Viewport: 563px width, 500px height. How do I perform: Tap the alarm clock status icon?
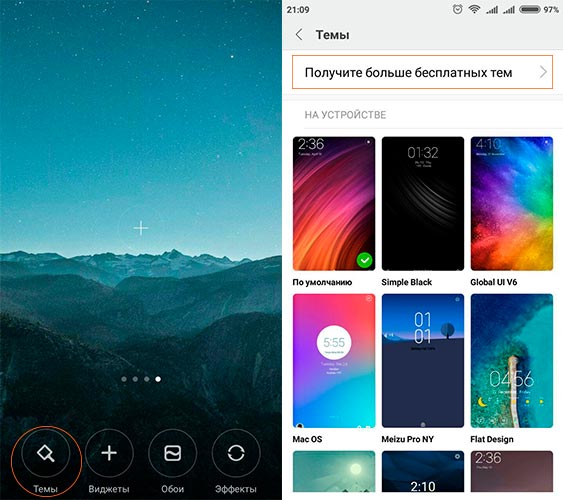tap(457, 9)
